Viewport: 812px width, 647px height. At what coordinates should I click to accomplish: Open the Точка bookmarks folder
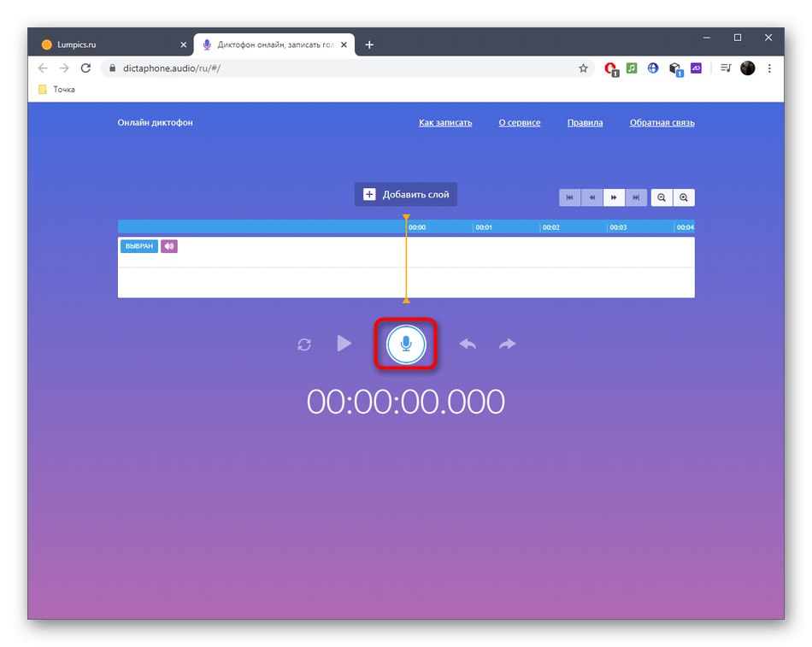(x=57, y=89)
